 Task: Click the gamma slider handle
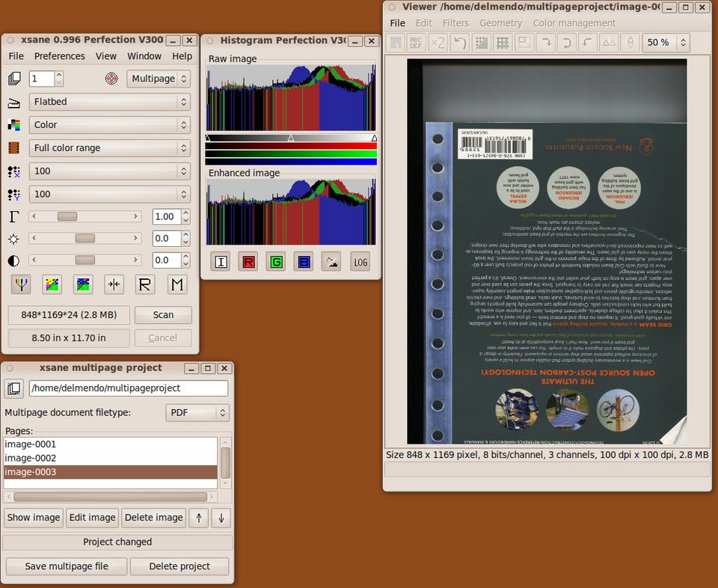[x=67, y=216]
